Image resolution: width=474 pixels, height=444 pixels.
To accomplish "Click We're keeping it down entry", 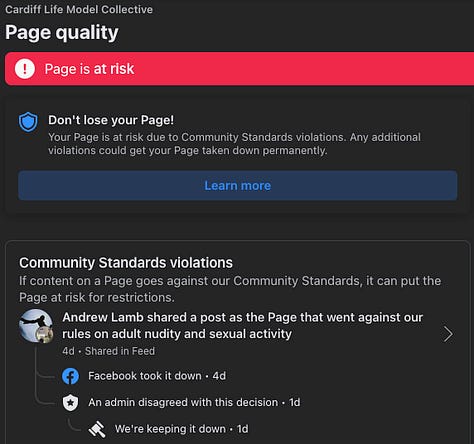I will [181, 429].
